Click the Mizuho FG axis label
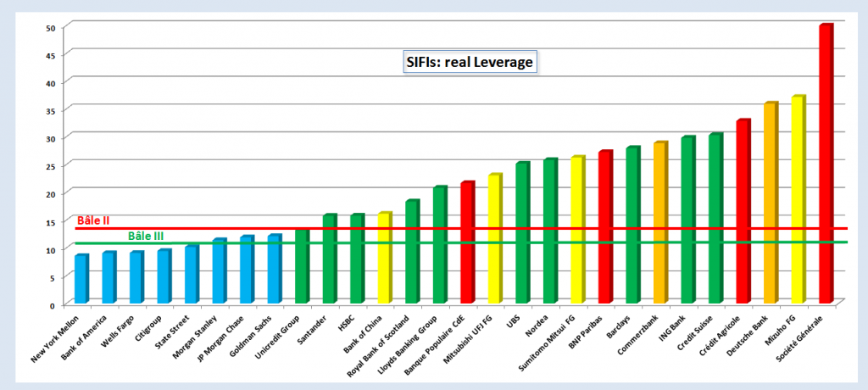 (782, 331)
